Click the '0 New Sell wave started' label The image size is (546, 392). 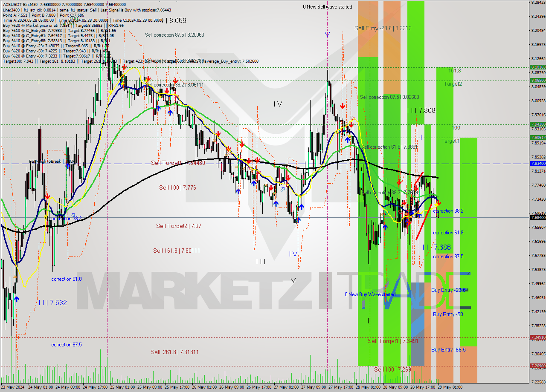coord(328,7)
